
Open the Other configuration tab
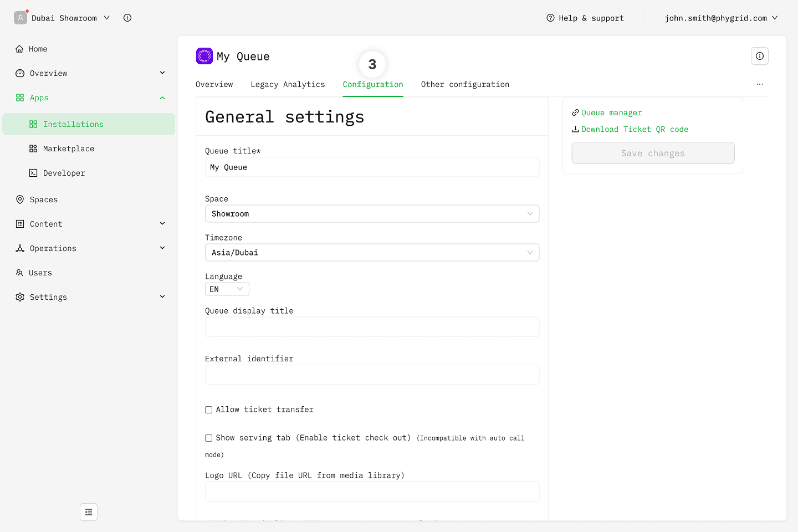pyautogui.click(x=464, y=84)
